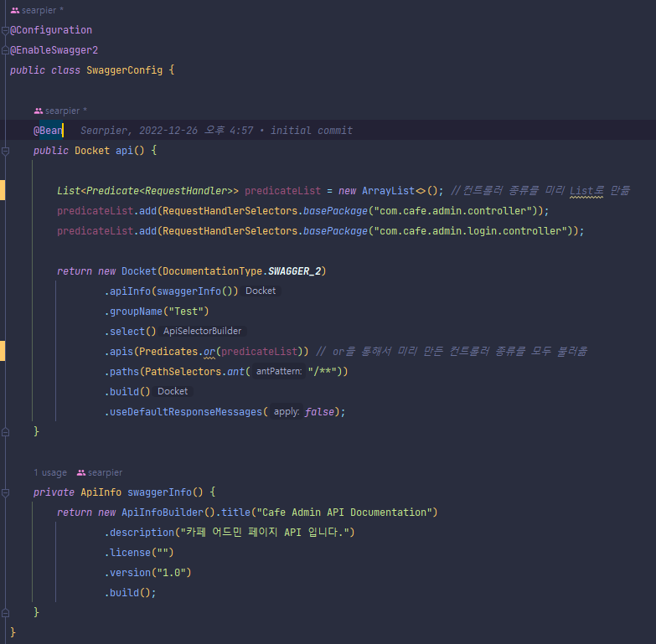Click the "Test" group name string
This screenshot has width=656, height=644.
coord(186,312)
